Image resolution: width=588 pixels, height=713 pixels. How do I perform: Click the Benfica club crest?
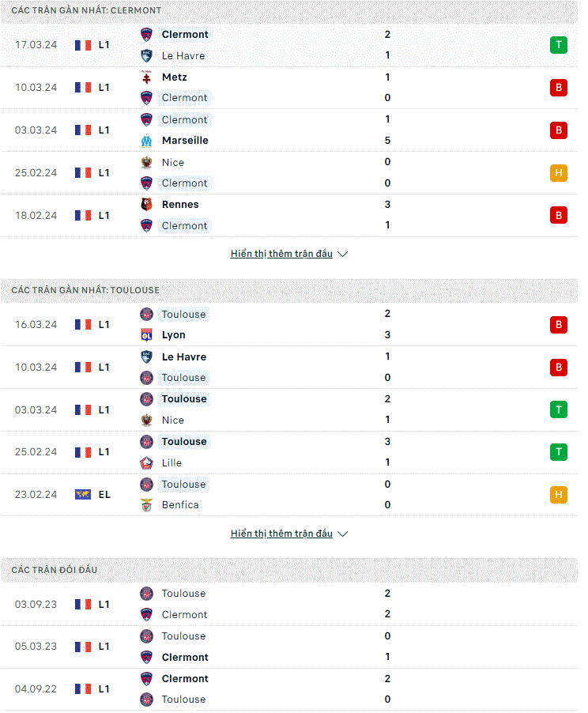pos(146,505)
